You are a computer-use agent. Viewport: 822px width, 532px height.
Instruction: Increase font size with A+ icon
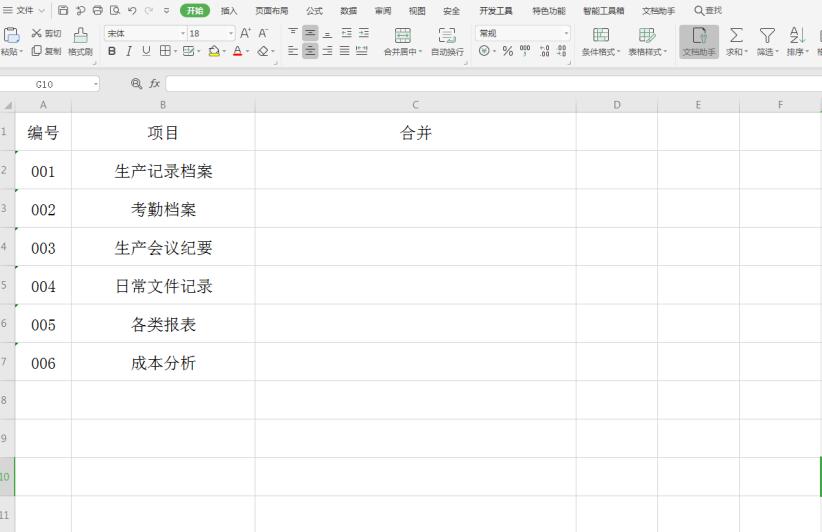[x=245, y=33]
